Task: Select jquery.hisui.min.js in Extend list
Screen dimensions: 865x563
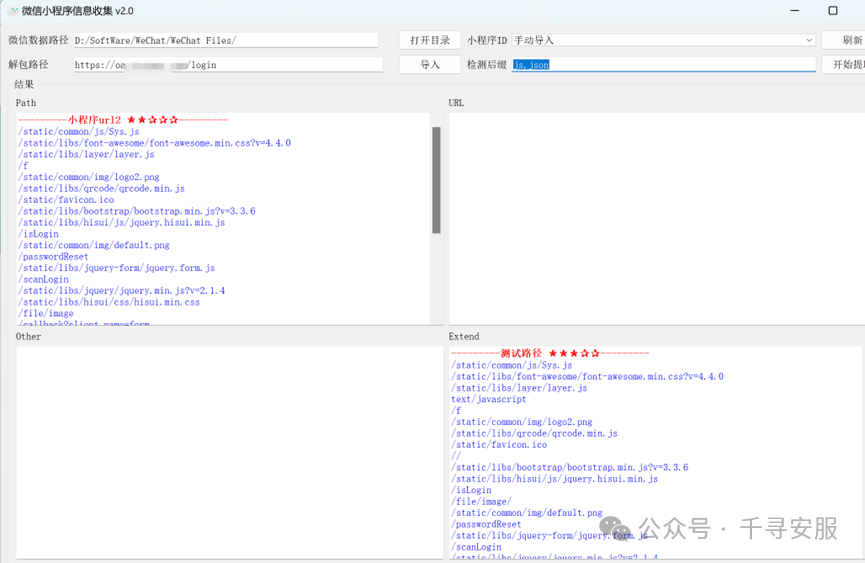Action: [x=554, y=479]
